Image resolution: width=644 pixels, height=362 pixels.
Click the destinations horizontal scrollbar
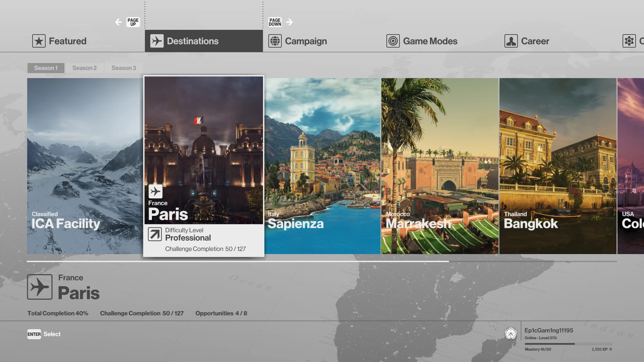click(x=322, y=261)
